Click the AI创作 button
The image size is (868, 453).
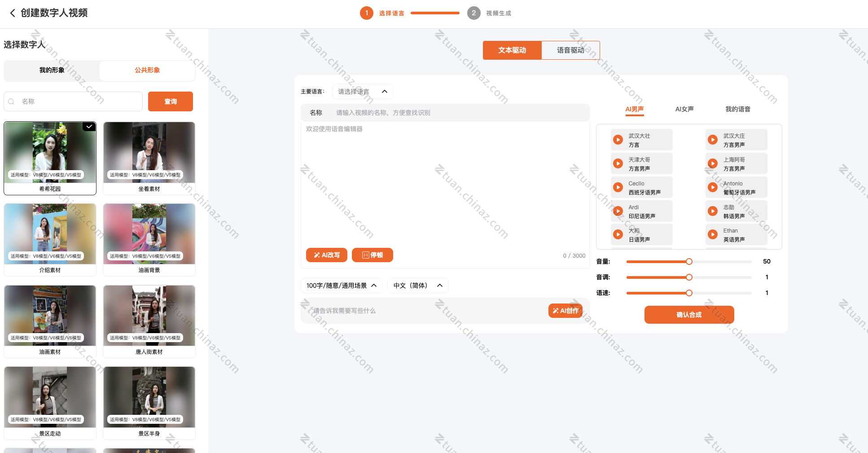pos(566,311)
